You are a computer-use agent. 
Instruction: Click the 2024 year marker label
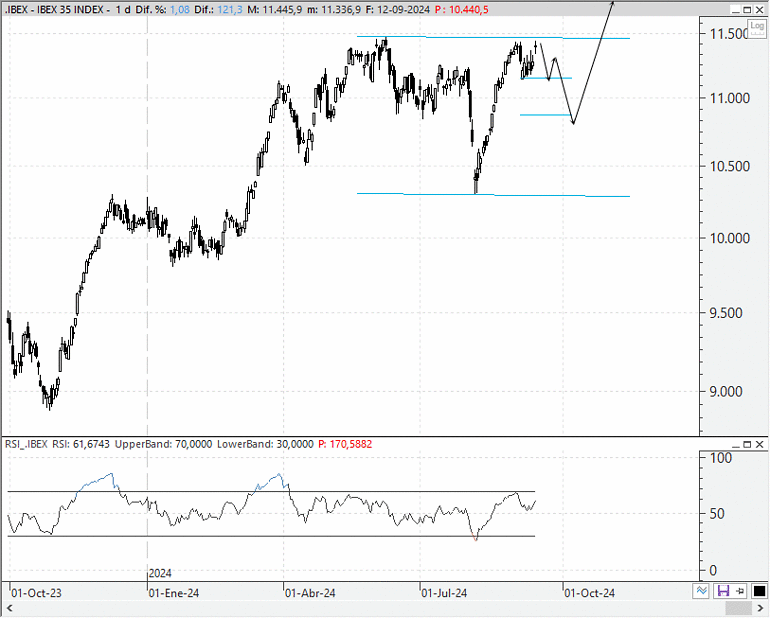(x=160, y=573)
